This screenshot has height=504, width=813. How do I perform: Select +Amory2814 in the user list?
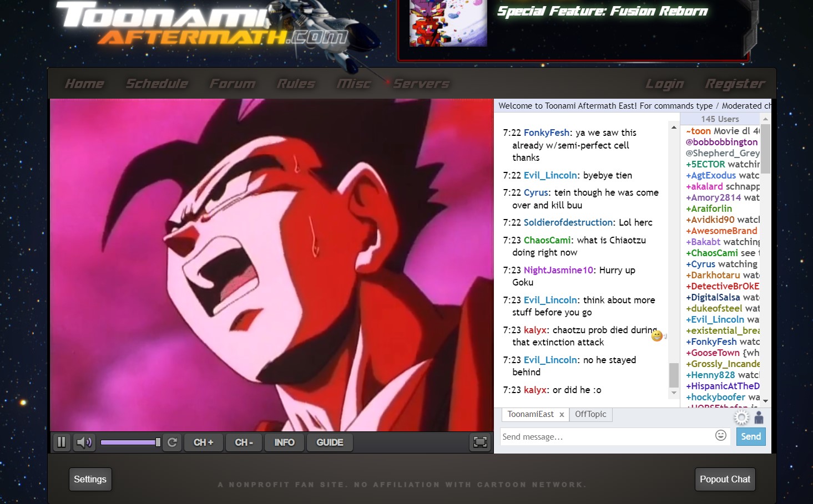(x=713, y=197)
